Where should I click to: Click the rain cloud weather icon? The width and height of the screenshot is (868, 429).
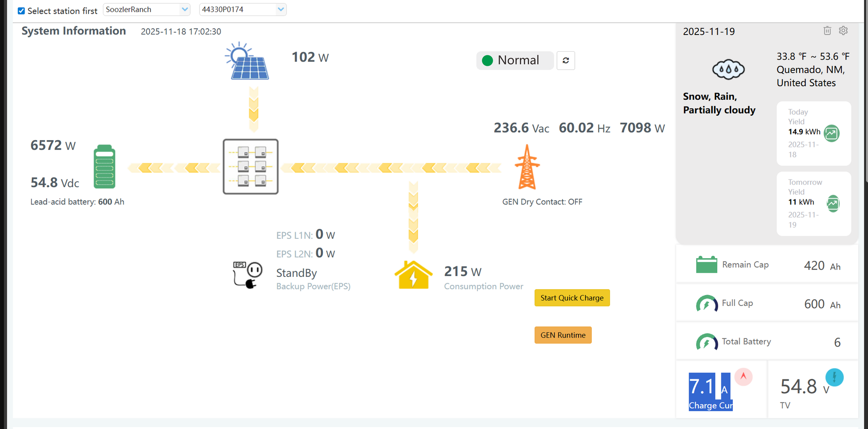click(728, 70)
